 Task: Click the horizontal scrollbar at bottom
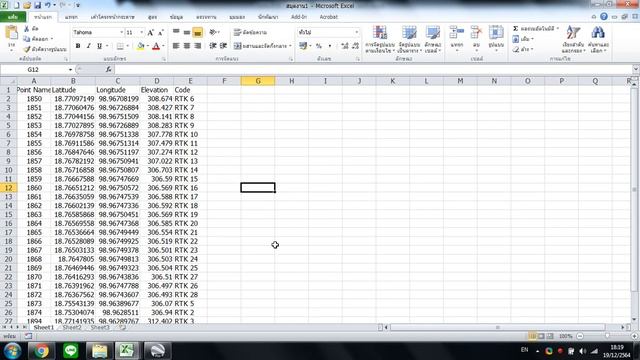point(498,327)
